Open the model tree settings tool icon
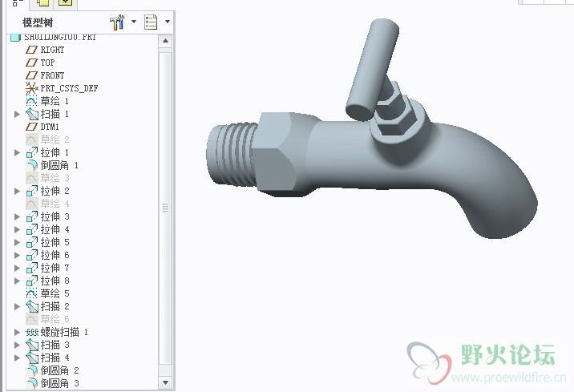The image size is (574, 392). [118, 22]
